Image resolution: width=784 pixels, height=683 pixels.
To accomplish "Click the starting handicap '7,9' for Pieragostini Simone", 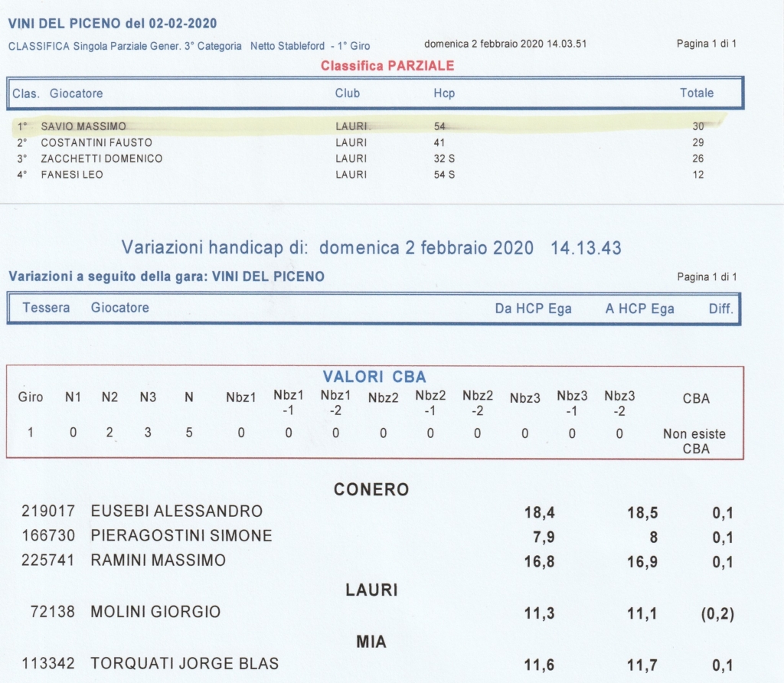I will tap(544, 538).
